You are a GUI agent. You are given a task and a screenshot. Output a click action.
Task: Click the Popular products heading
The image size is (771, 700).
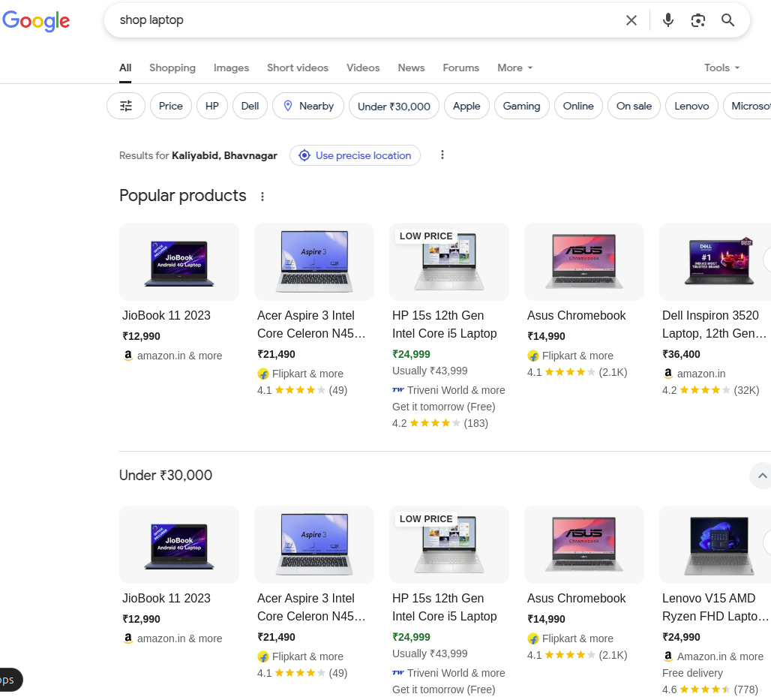[182, 196]
